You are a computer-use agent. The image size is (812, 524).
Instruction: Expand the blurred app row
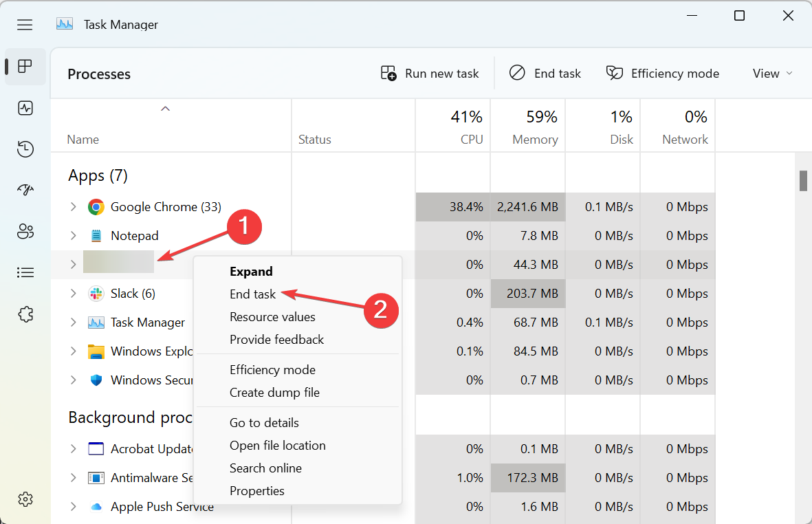coord(73,265)
